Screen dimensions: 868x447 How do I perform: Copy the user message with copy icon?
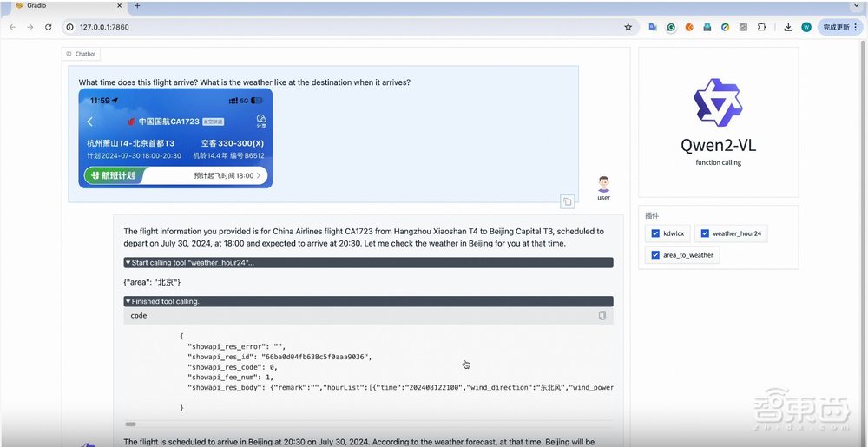pos(567,201)
